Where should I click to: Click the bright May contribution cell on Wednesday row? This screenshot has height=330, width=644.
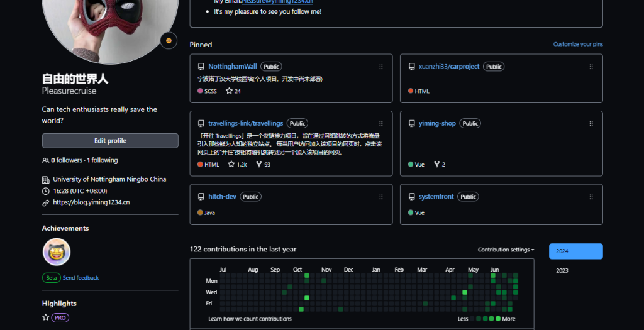pos(465,292)
